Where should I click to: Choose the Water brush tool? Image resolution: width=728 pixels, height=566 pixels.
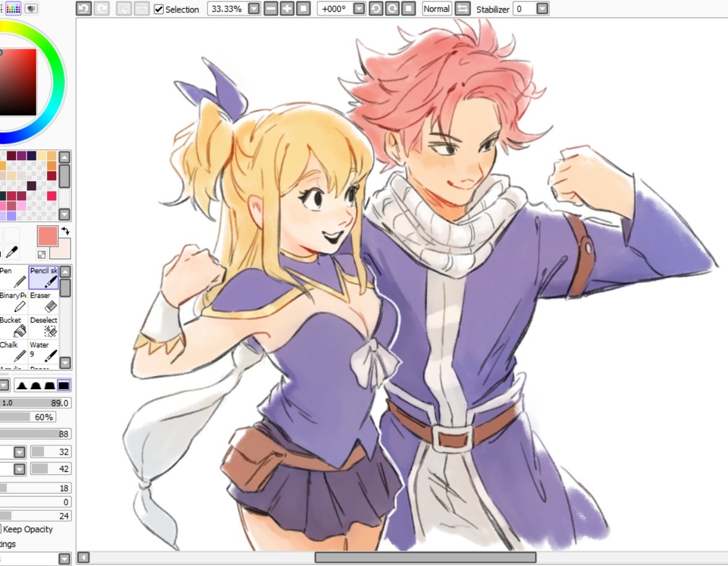point(43,351)
